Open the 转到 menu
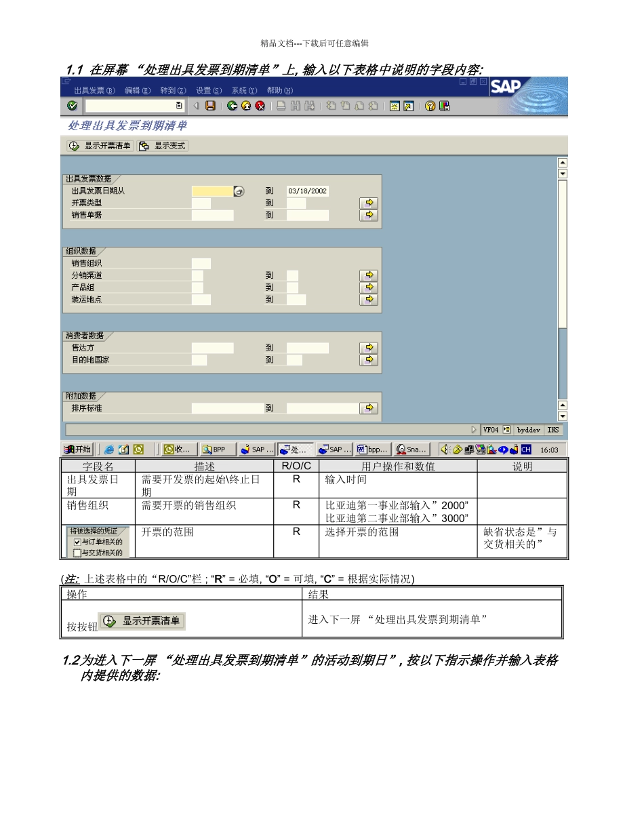Screen dimensions: 644x834 173,90
